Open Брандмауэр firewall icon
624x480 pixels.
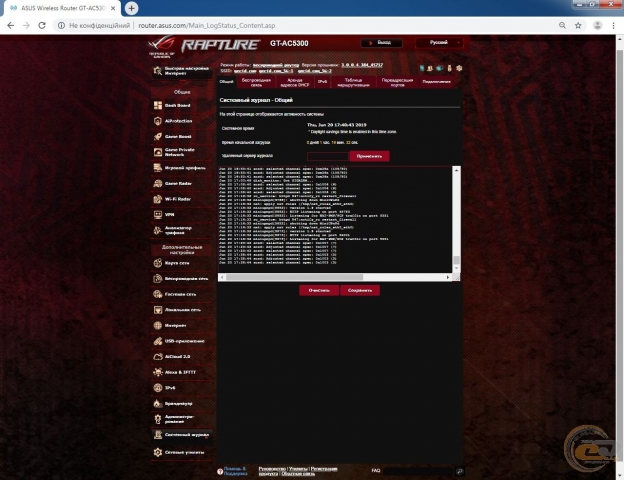tap(158, 404)
